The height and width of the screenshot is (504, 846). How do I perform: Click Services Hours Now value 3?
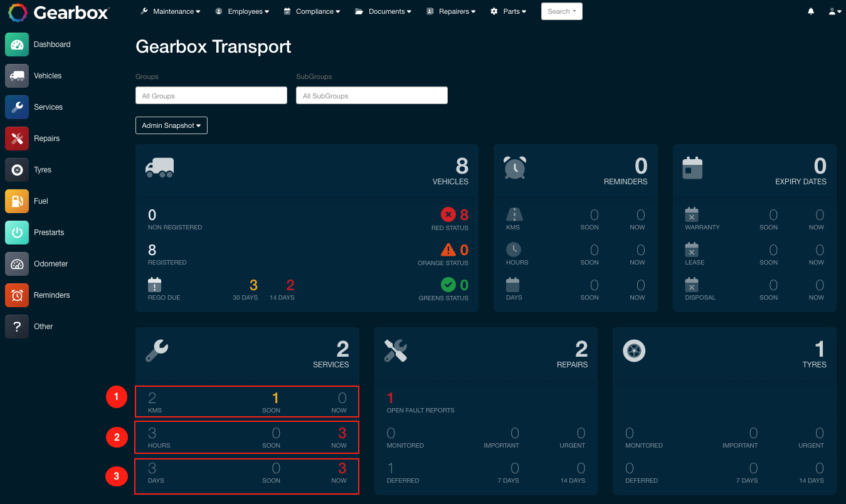[342, 433]
